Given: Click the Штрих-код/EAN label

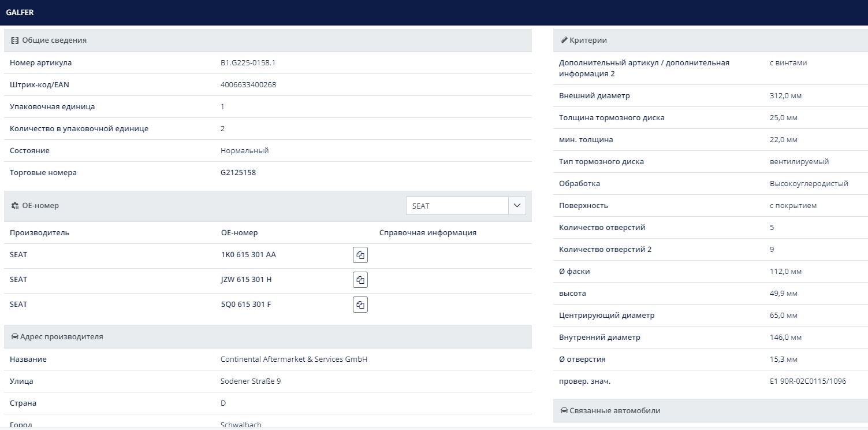Looking at the screenshot, I should (39, 84).
